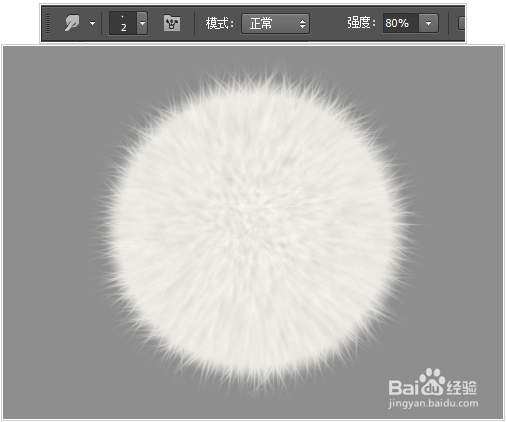Open the Mode dropdown set to 正常
The height and width of the screenshot is (422, 506).
pos(275,23)
